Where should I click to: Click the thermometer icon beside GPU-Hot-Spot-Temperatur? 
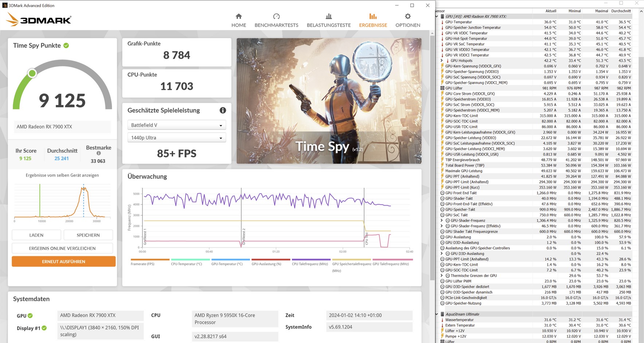pyautogui.click(x=442, y=39)
